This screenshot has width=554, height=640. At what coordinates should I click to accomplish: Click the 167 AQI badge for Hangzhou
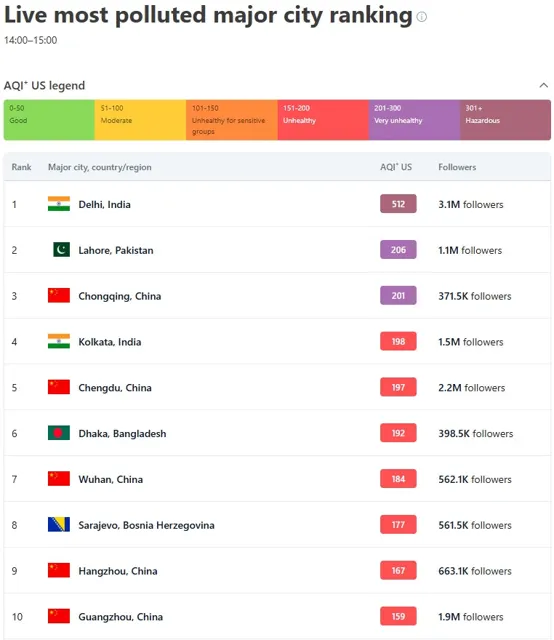pyautogui.click(x=398, y=570)
